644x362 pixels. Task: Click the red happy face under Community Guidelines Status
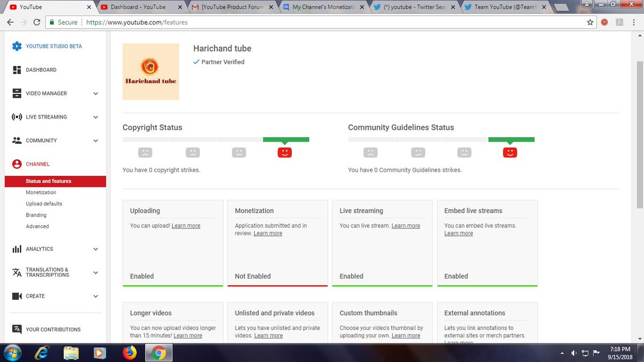click(510, 152)
